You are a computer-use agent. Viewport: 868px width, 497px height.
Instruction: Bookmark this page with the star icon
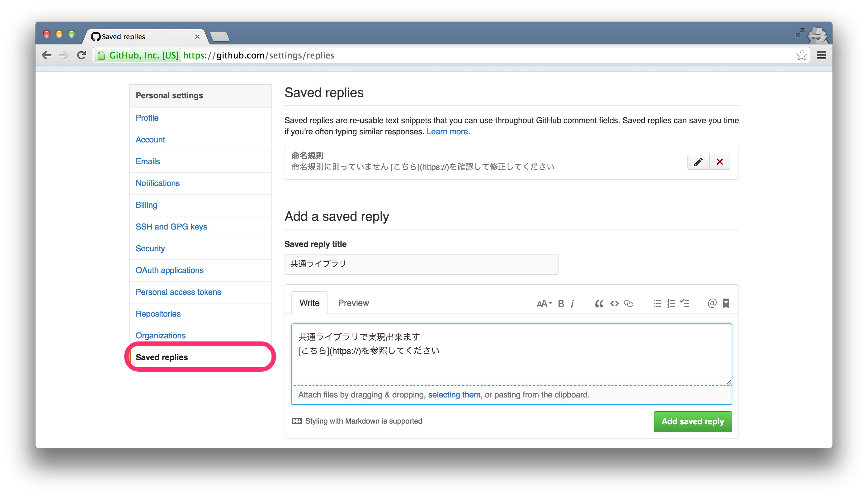coord(801,55)
